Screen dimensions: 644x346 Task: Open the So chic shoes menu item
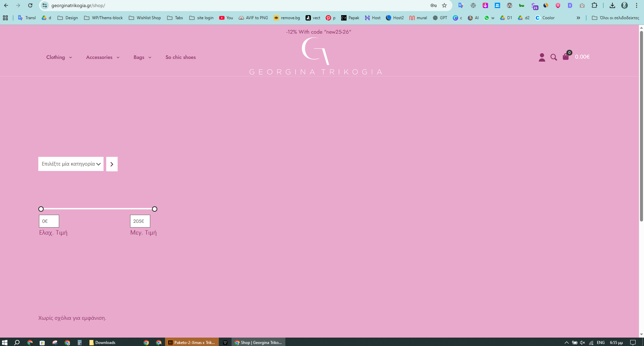[x=180, y=57]
